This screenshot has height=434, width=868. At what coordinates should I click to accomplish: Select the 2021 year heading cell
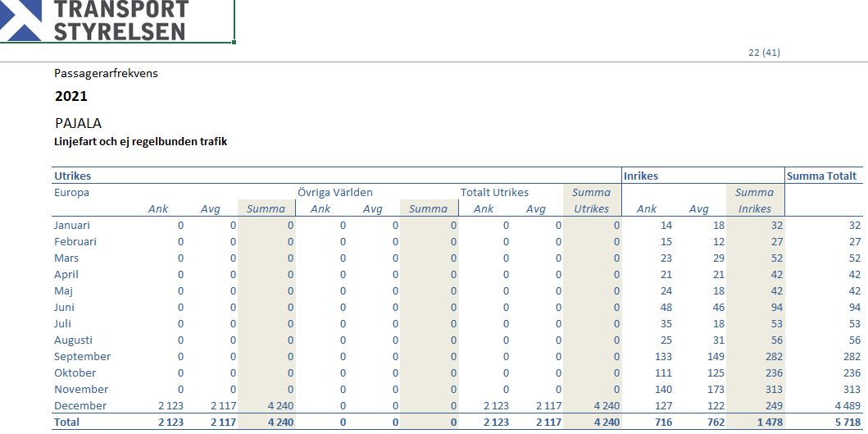[x=71, y=96]
